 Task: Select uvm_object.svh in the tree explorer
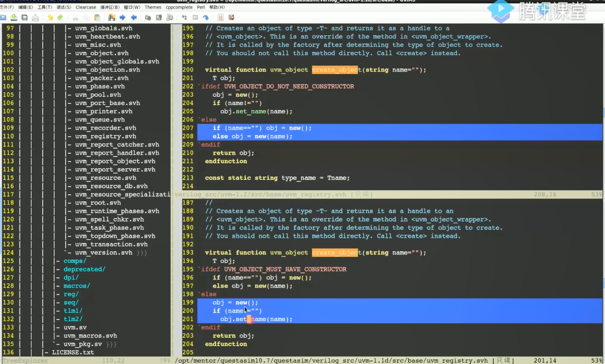coord(102,53)
